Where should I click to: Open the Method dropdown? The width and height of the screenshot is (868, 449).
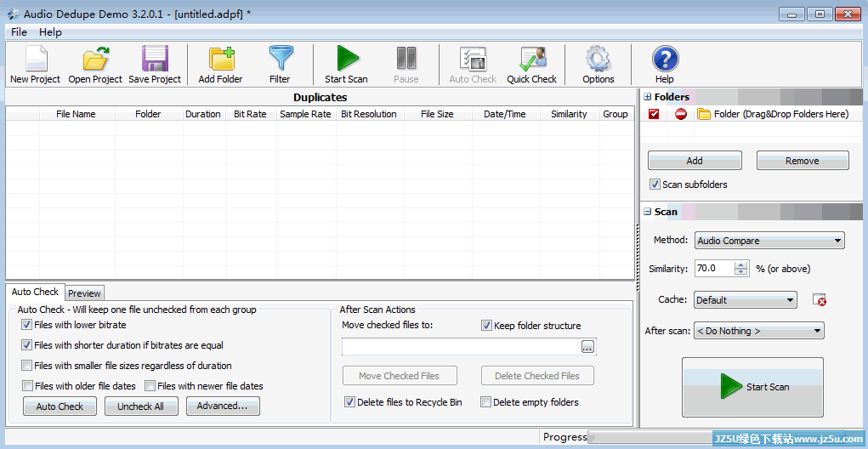tap(769, 241)
